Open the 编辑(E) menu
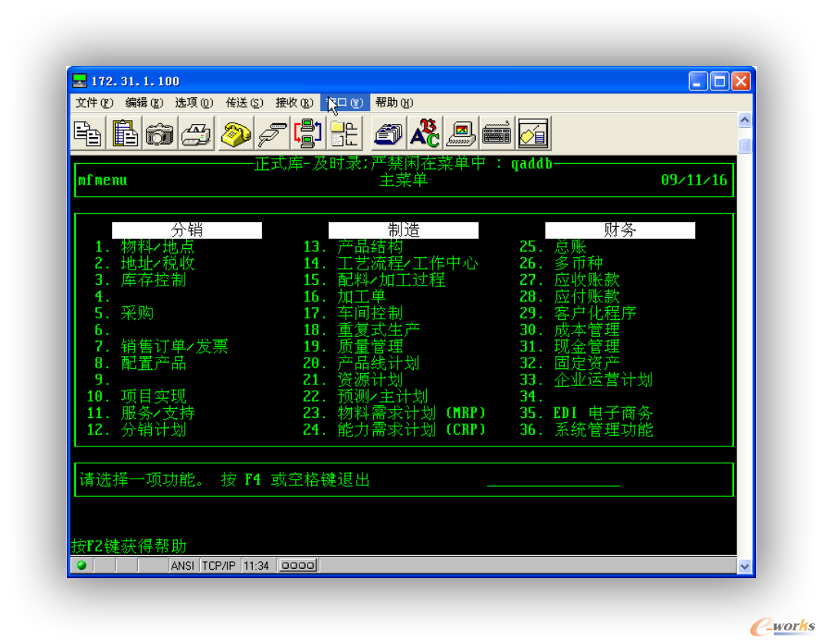823x644 pixels. pos(144,103)
